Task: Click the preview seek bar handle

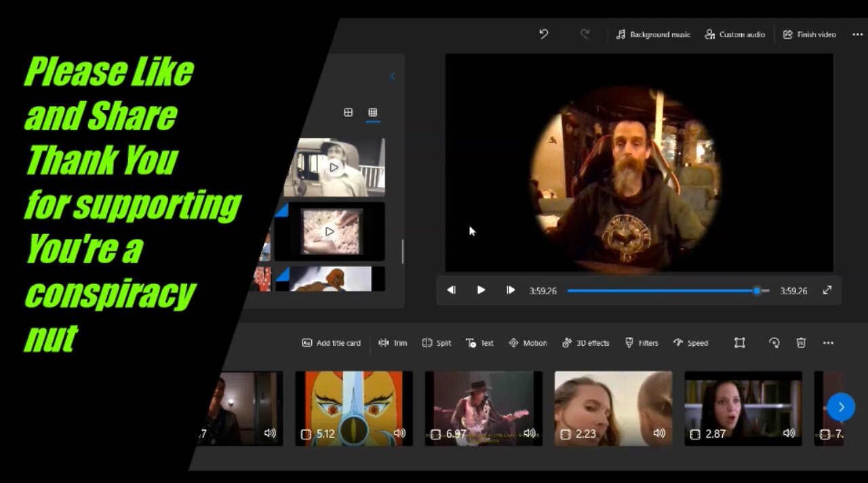Action: tap(757, 290)
